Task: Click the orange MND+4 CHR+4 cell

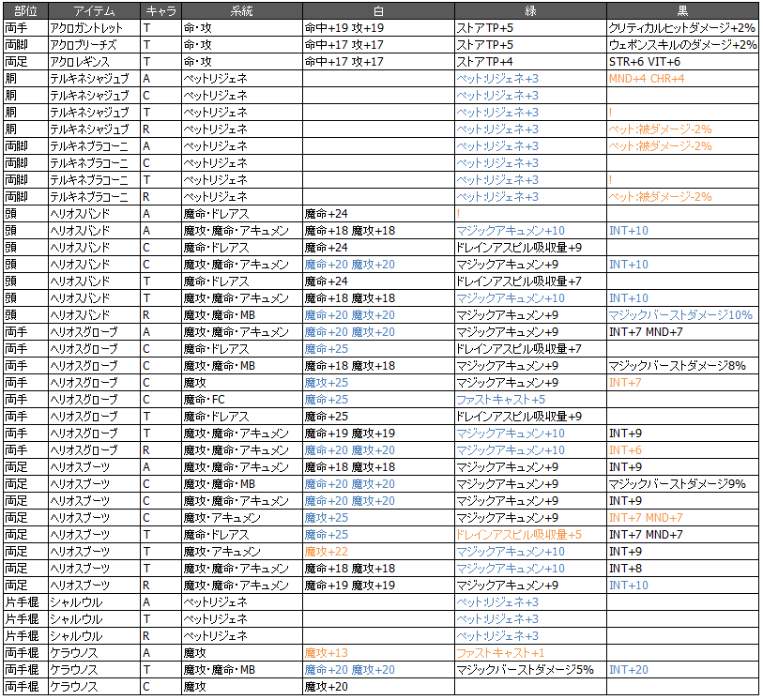Action: pyautogui.click(x=682, y=79)
